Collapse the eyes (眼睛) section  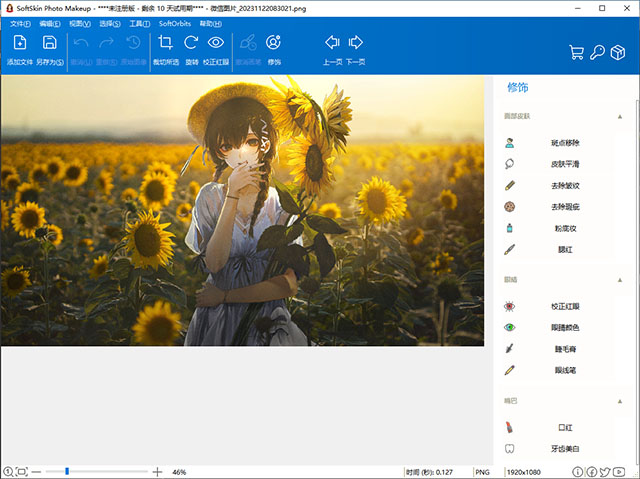(620, 280)
